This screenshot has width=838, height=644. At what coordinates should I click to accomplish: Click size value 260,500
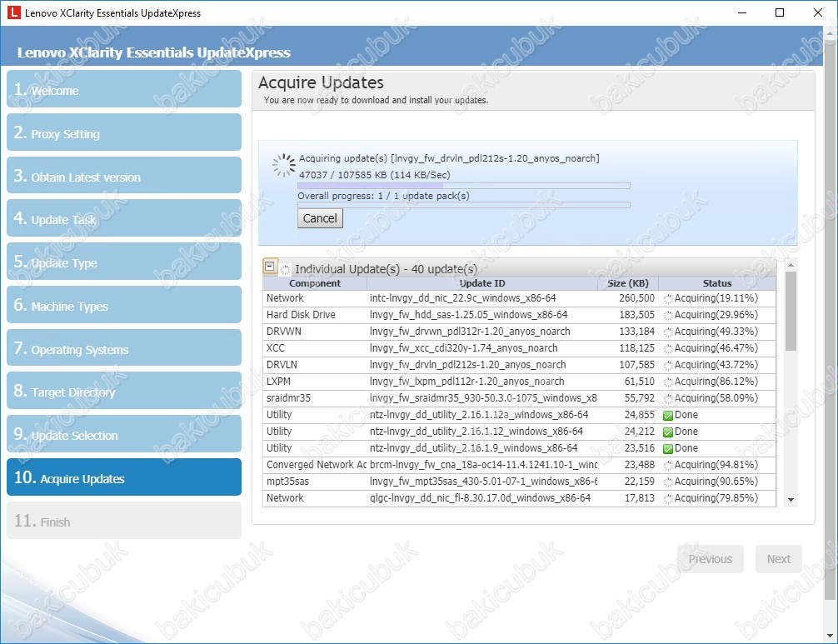[x=636, y=298]
